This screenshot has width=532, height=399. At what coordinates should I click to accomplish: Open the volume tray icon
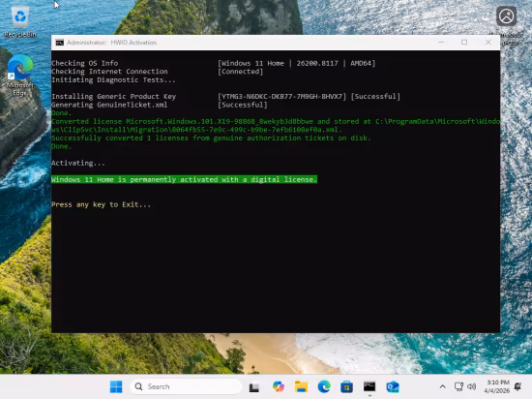tap(472, 386)
